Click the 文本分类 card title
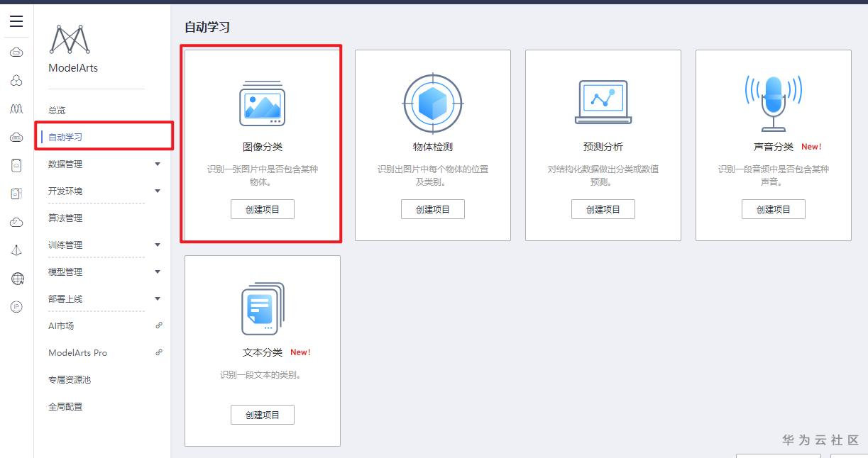The width and height of the screenshot is (868, 458). click(263, 352)
